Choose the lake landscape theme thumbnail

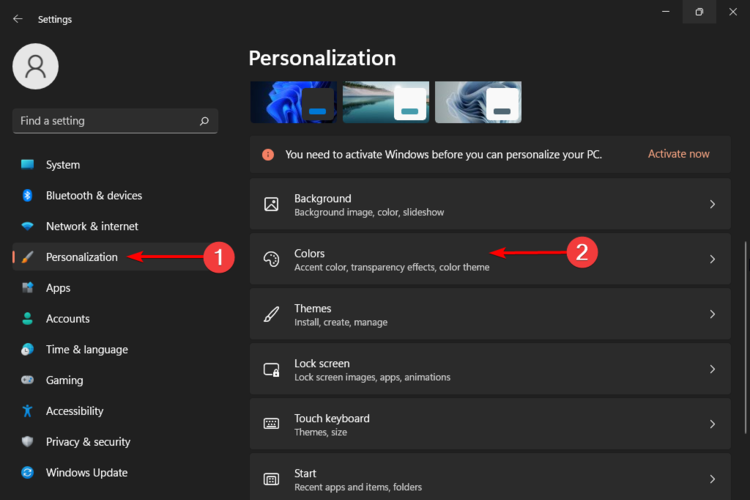tap(385, 102)
